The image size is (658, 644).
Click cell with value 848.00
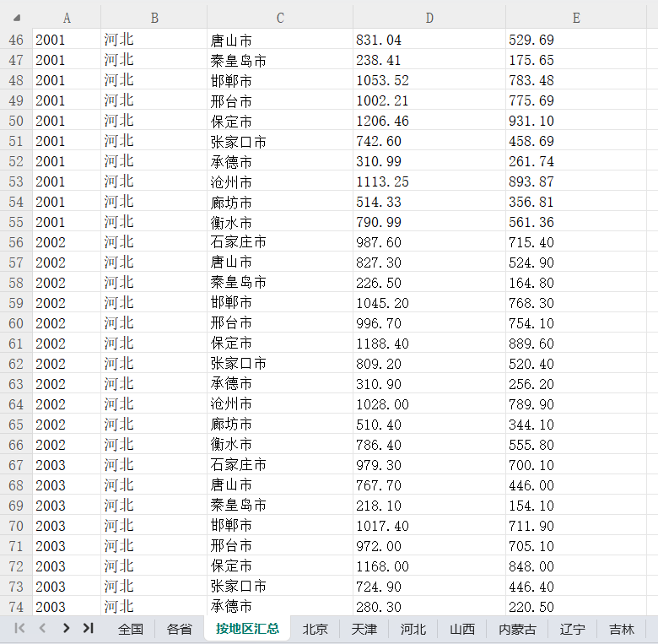576,566
